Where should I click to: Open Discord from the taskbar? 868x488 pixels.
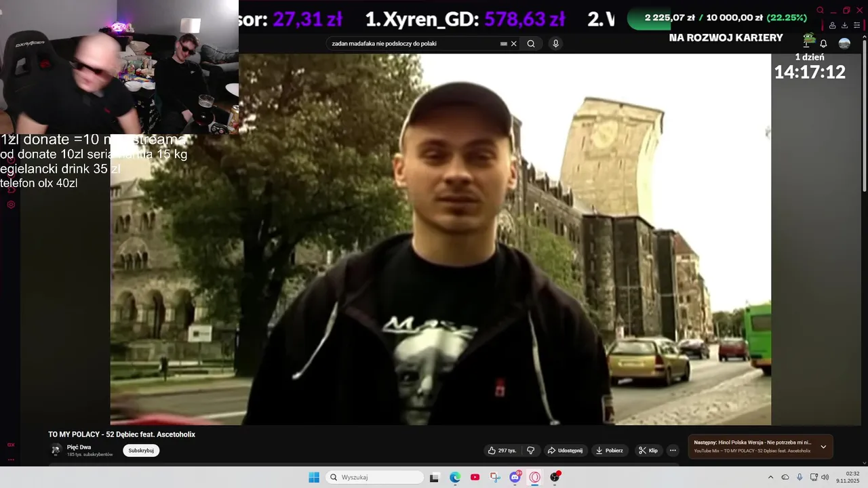[x=515, y=477]
